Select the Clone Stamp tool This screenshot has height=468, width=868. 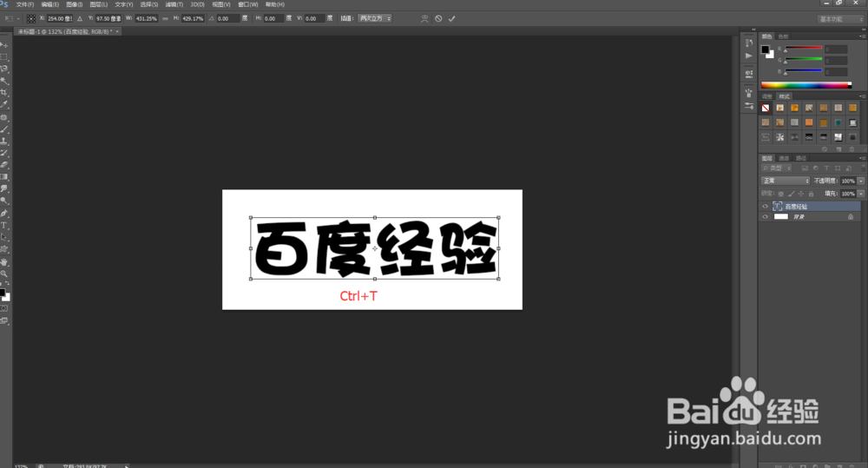3,142
